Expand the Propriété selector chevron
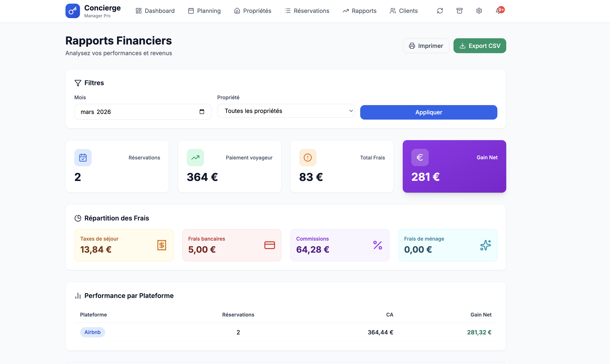Viewport: 610px width, 364px height. pyautogui.click(x=351, y=111)
